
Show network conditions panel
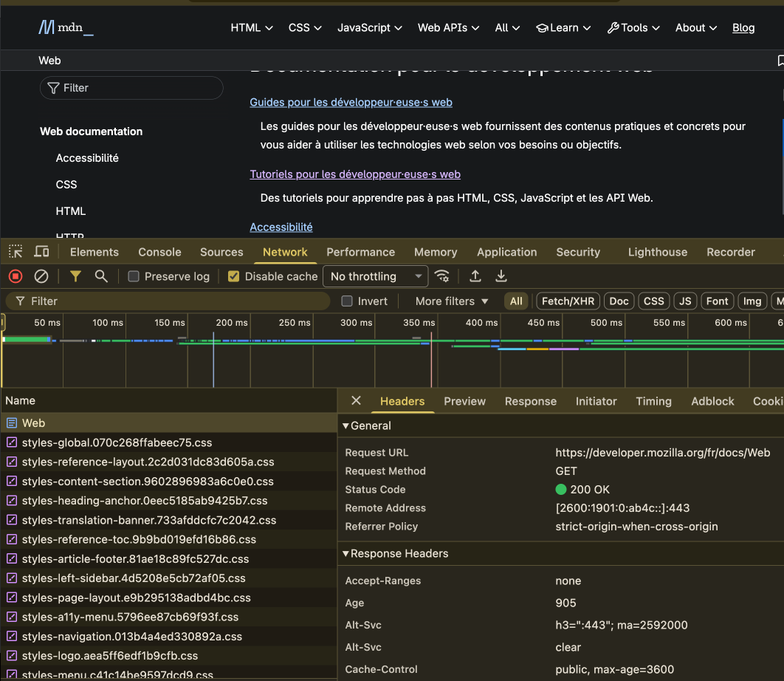(x=442, y=276)
